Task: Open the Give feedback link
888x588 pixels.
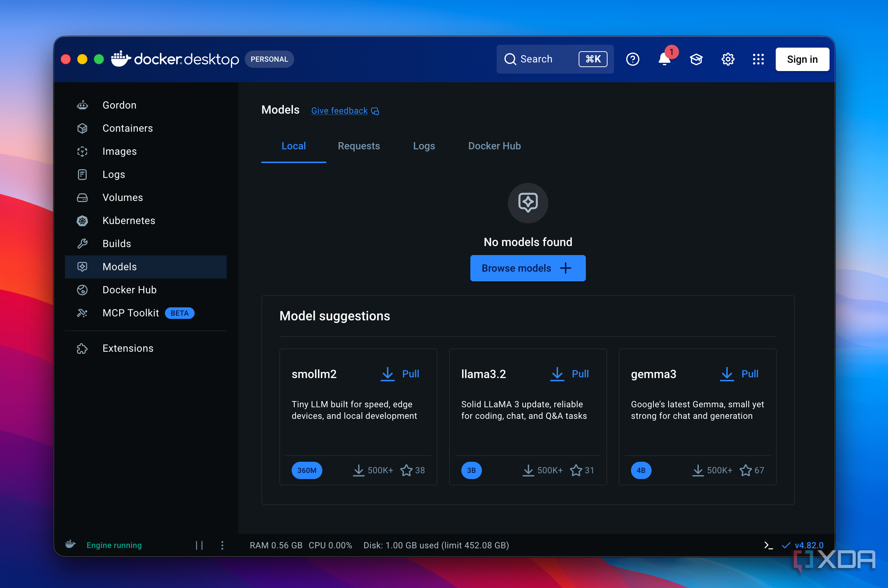Action: (x=345, y=111)
